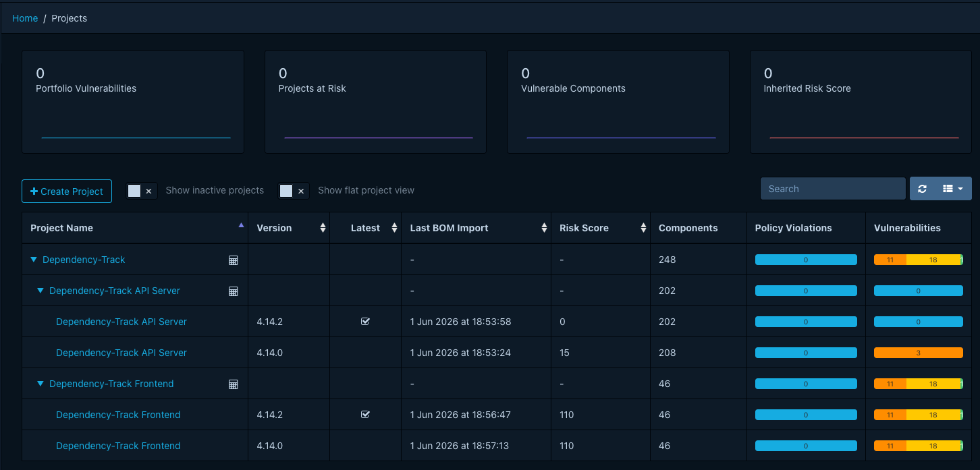This screenshot has height=470, width=980.
Task: Open the top-level Dependency-Track project link
Action: (84, 260)
